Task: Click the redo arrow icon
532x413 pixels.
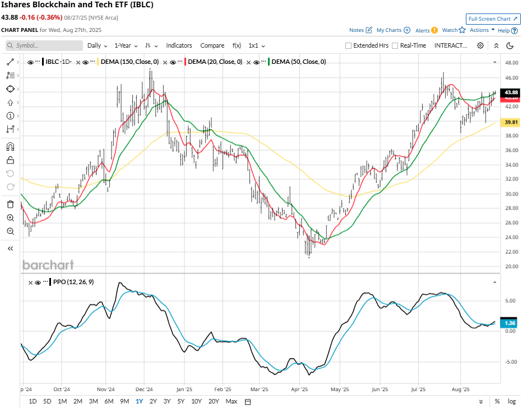Action: pos(10,187)
